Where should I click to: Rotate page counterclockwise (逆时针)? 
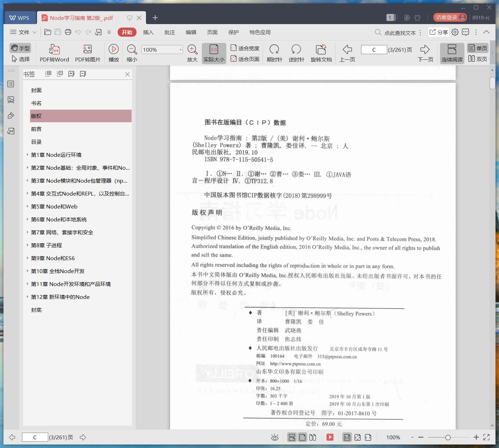coord(296,53)
